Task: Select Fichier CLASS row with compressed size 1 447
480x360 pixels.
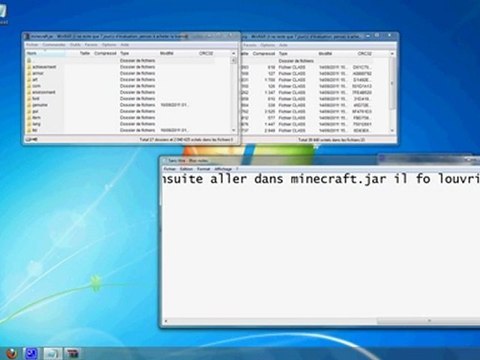Action: [x=307, y=124]
